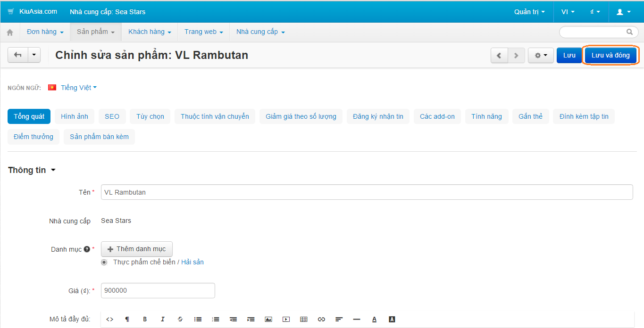Switch to Tùy chọn tab

[x=150, y=116]
